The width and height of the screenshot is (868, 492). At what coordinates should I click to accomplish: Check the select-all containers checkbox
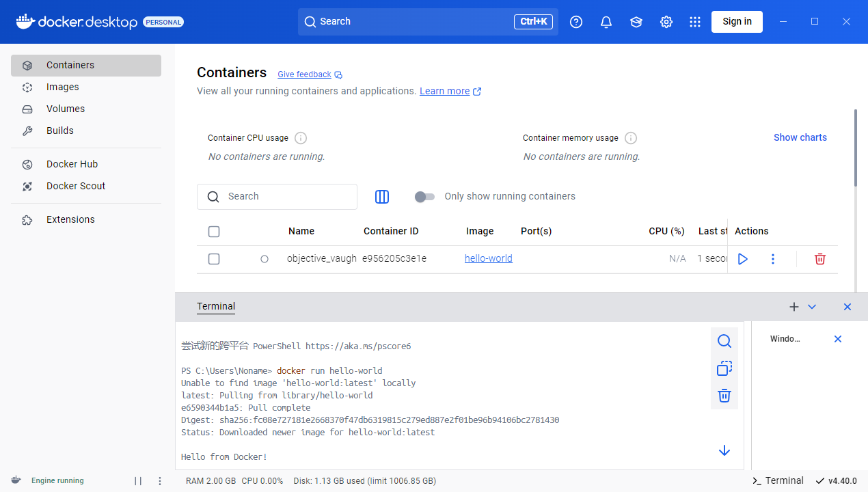click(x=214, y=232)
